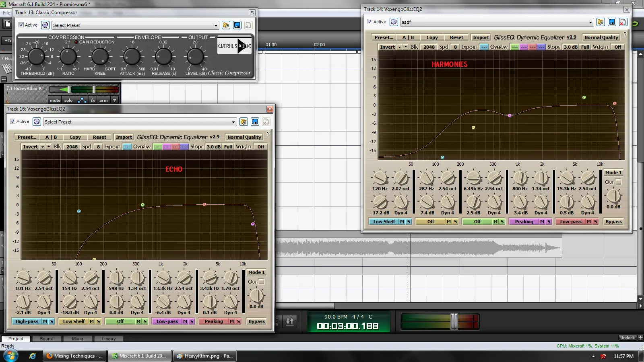Image resolution: width=644 pixels, height=362 pixels.
Task: Switch to the Project tab
Action: click(x=16, y=339)
